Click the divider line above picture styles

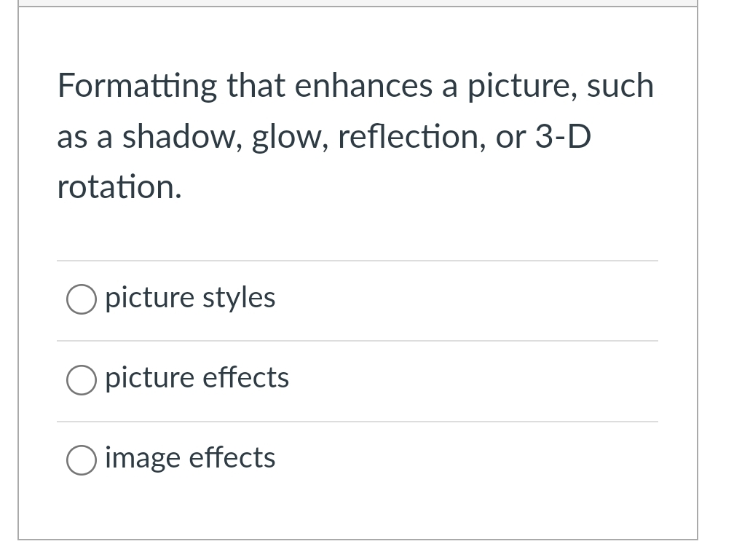357,262
